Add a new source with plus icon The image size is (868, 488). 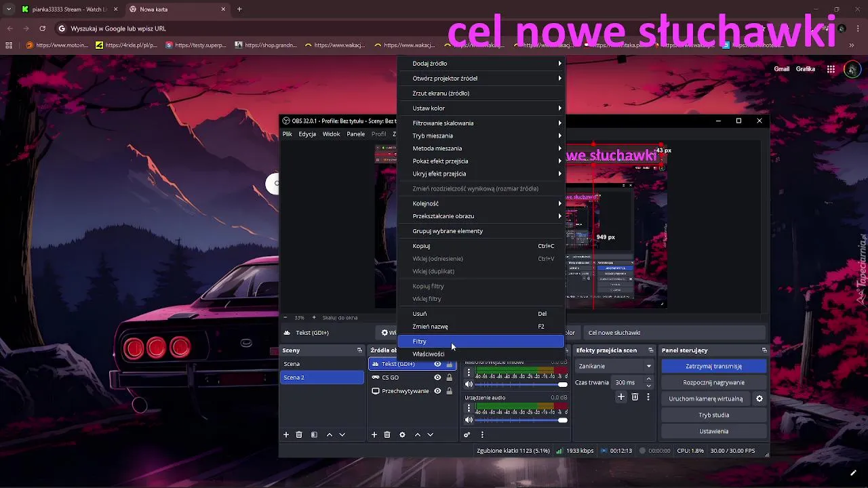[x=374, y=434]
